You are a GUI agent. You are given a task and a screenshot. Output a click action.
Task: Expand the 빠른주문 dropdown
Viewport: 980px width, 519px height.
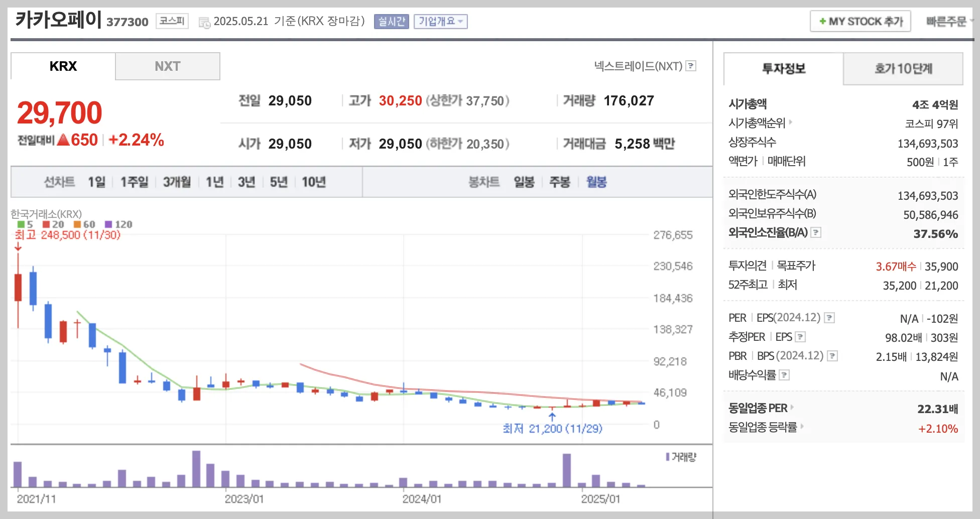click(x=950, y=22)
